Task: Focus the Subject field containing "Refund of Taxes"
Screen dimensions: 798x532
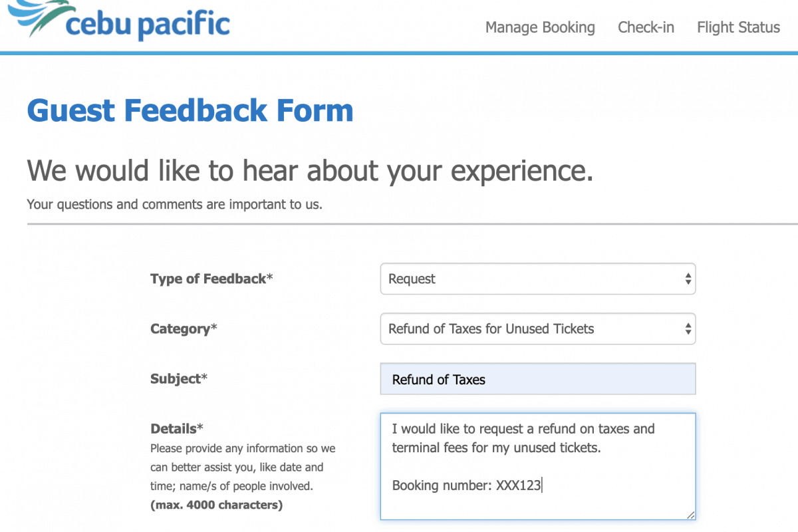Action: click(x=537, y=380)
